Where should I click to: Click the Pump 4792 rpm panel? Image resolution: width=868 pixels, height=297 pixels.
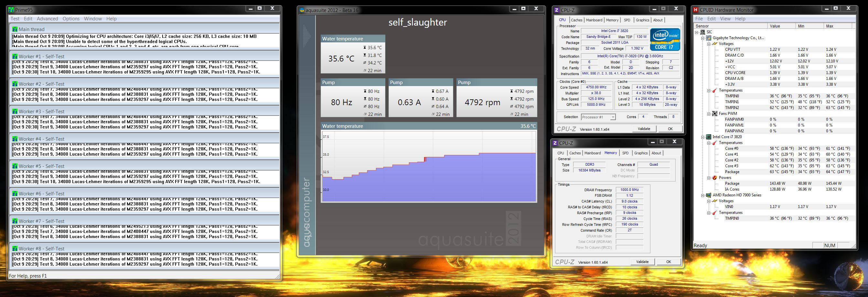click(497, 98)
